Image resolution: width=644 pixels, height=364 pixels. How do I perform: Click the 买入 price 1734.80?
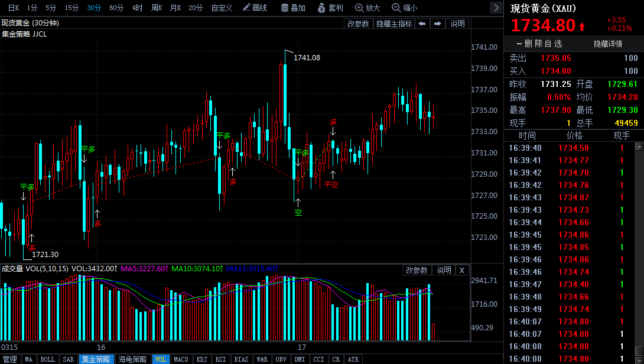point(556,71)
